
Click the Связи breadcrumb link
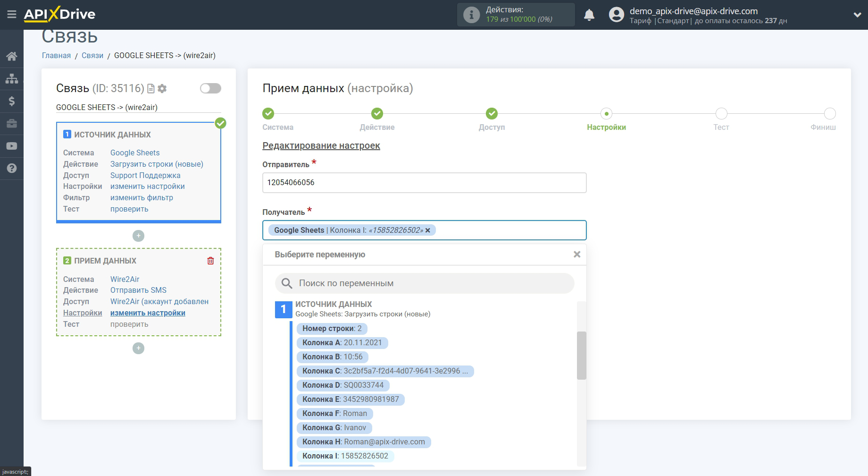tap(92, 55)
